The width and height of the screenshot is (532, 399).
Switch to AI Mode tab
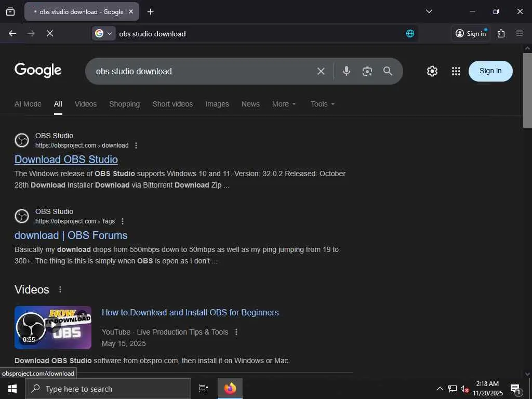(28, 104)
